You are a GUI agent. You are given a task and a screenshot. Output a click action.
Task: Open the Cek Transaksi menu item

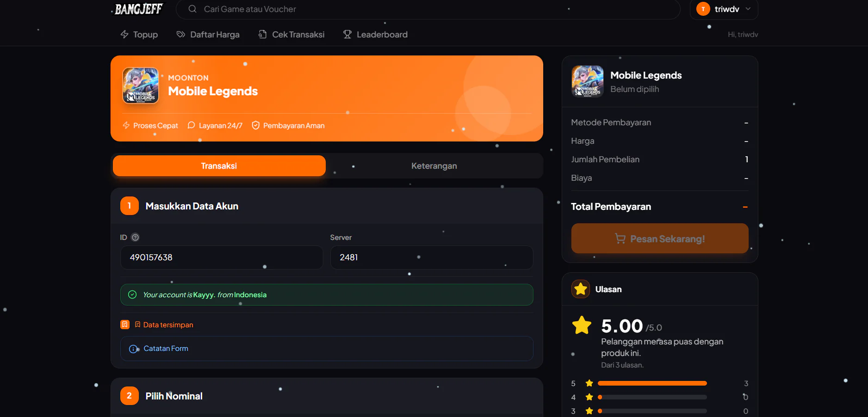[x=291, y=34]
